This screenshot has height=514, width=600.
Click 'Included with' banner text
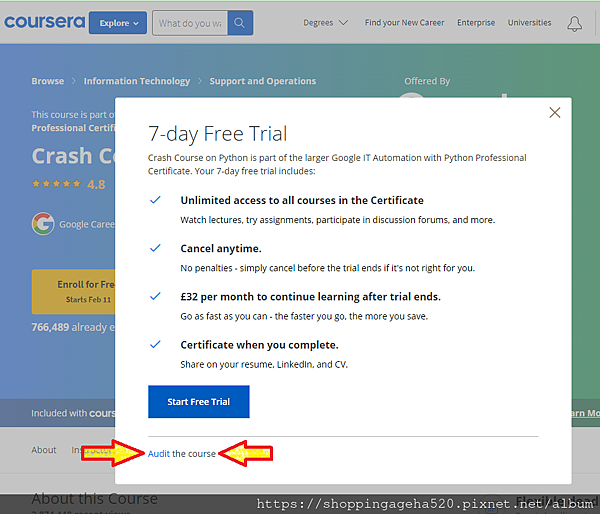[73, 413]
